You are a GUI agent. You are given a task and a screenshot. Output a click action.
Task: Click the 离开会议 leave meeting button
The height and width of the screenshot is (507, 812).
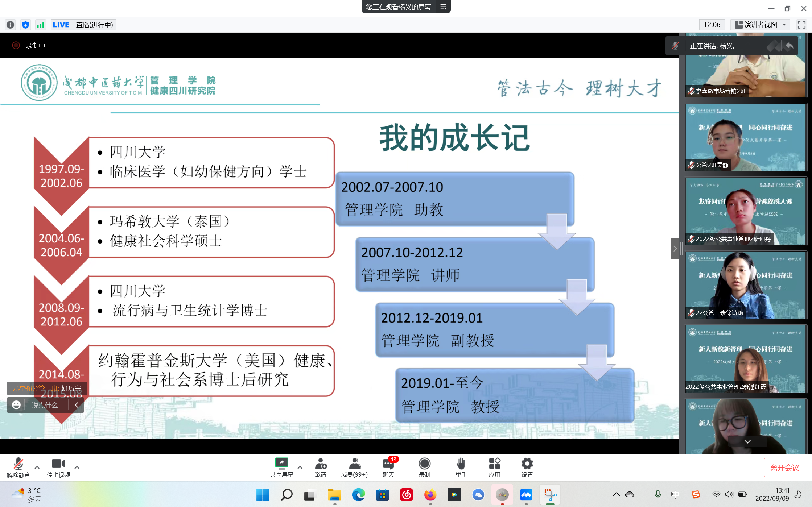click(784, 467)
